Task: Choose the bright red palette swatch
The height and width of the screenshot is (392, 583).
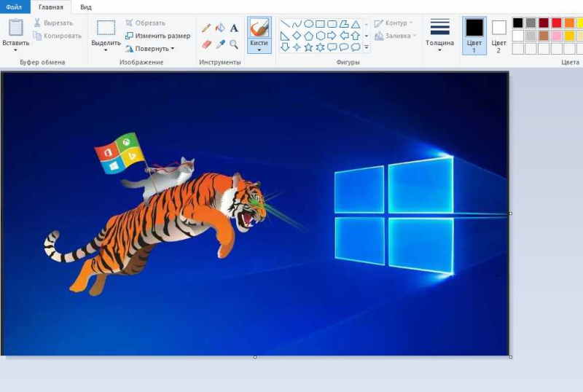Action: 557,23
